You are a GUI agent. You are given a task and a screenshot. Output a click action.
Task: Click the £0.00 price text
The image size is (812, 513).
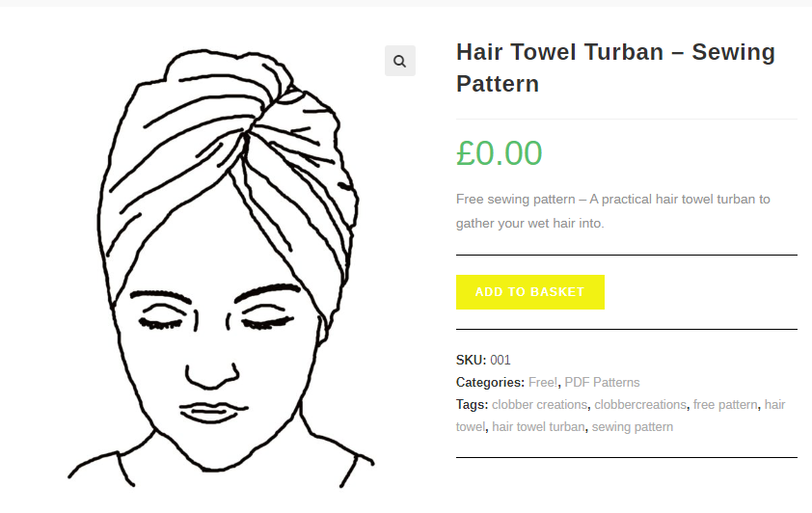tap(500, 153)
